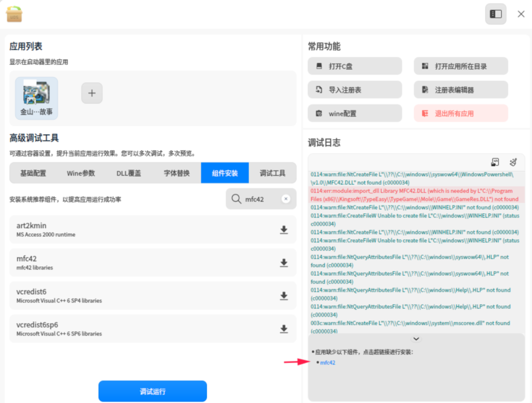Switch to the 基础配置 tab
This screenshot has height=403, width=532.
click(33, 173)
